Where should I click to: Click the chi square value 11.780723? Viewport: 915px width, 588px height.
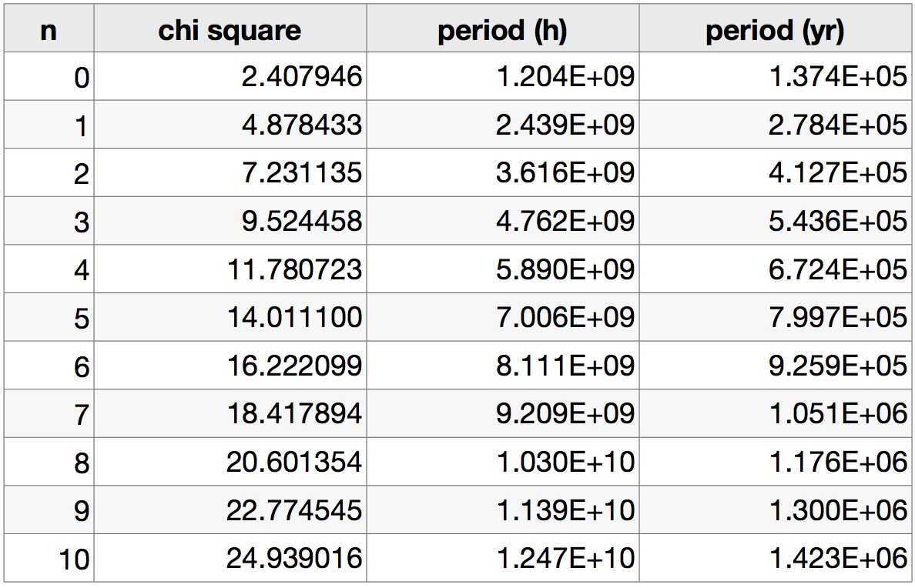point(230,269)
